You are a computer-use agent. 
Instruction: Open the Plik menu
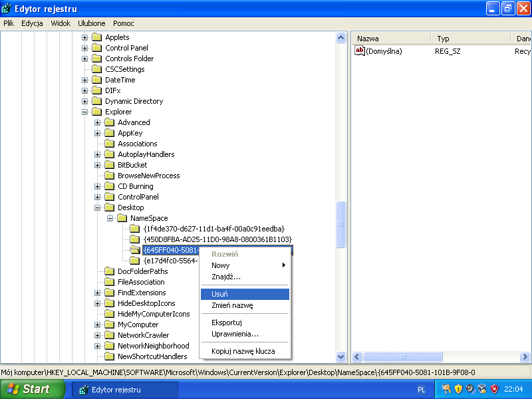[9, 23]
